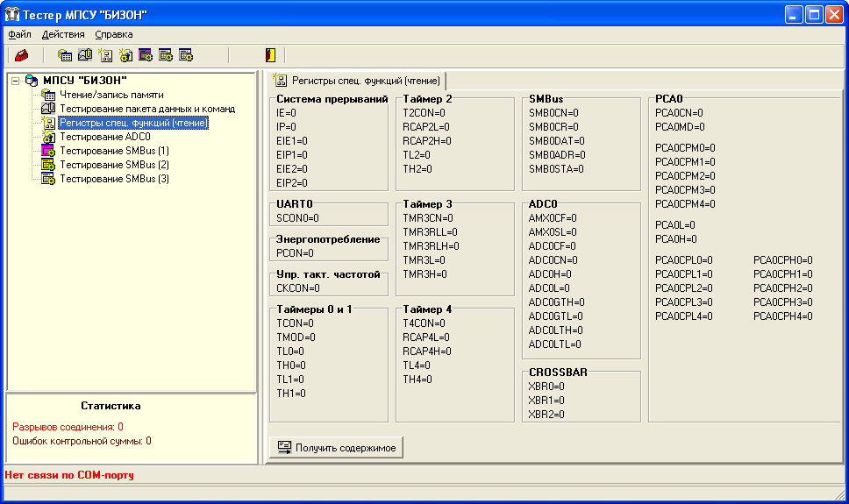
Task: Collapse the МПСУ "БИЗОН" tree root
Action: 15,81
